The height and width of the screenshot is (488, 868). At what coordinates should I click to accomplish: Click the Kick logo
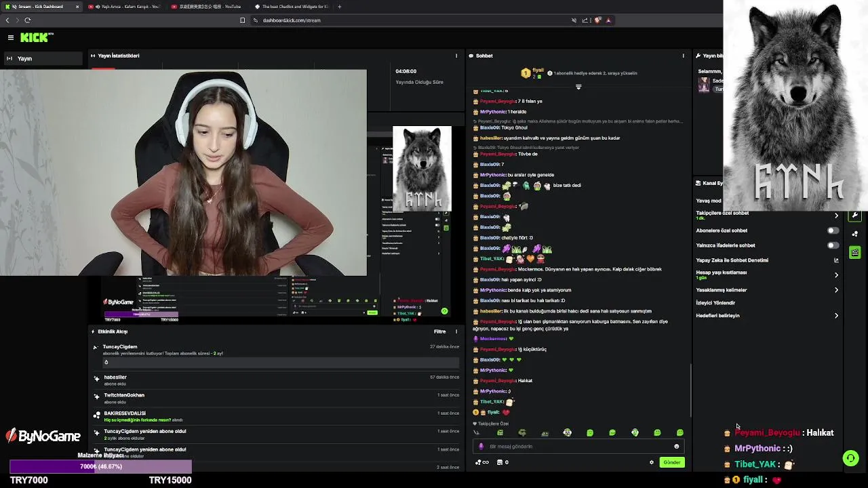pyautogui.click(x=36, y=38)
